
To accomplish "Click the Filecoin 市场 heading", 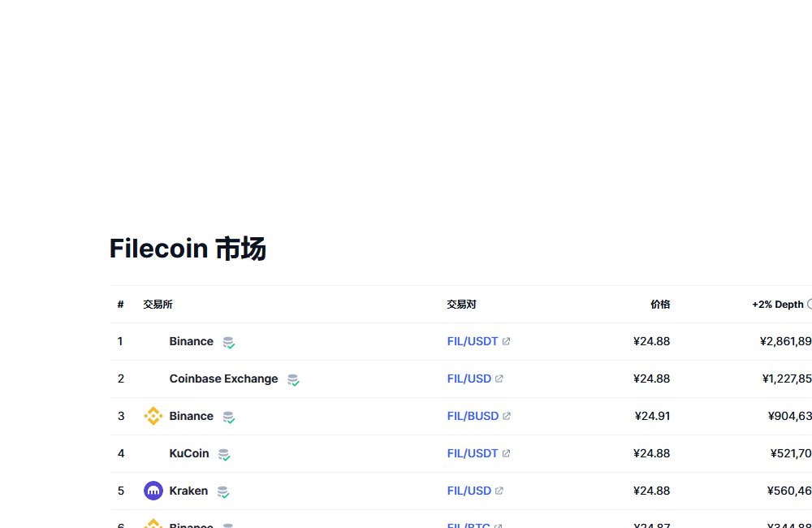I will pyautogui.click(x=188, y=249).
